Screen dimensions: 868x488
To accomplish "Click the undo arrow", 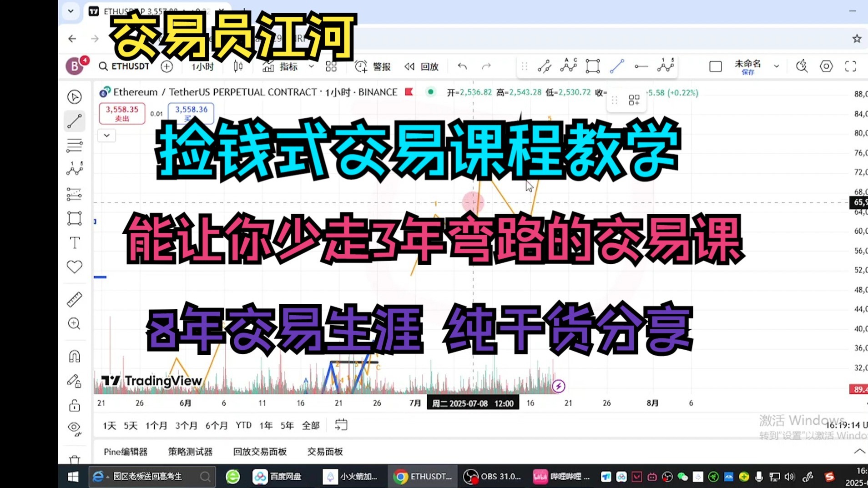I will point(462,66).
